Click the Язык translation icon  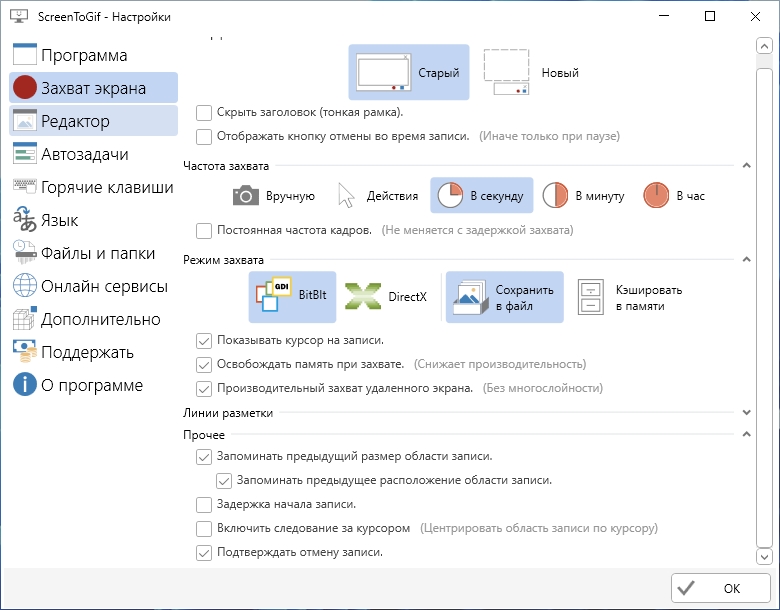coord(25,219)
